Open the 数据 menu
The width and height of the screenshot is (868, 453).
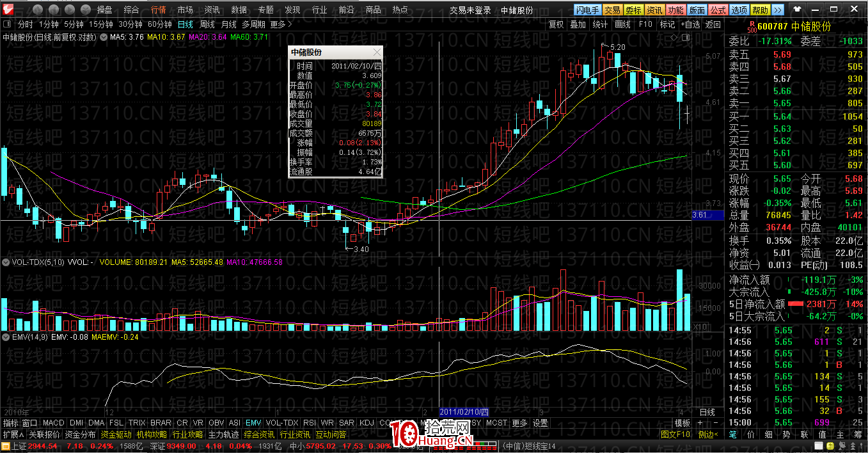point(239,10)
